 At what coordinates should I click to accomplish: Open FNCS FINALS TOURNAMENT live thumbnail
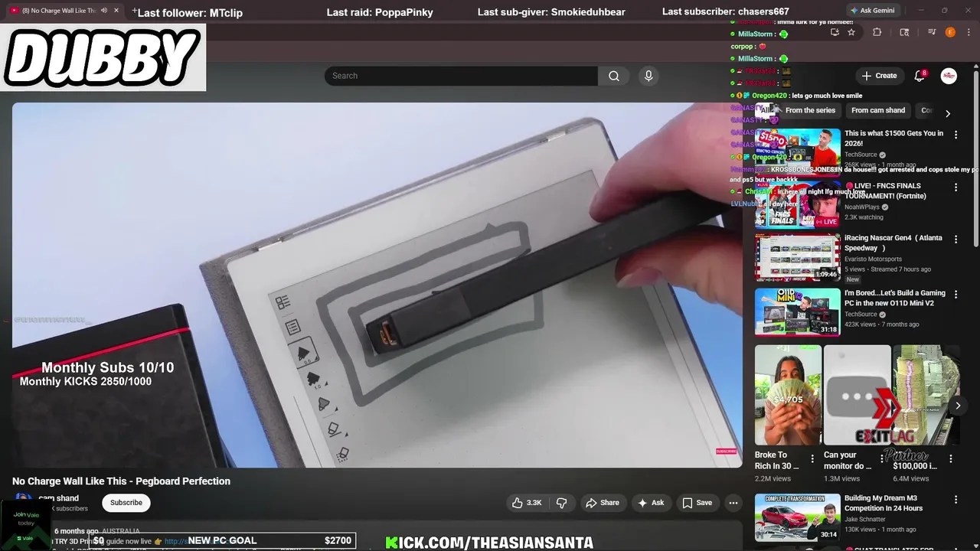(x=798, y=205)
